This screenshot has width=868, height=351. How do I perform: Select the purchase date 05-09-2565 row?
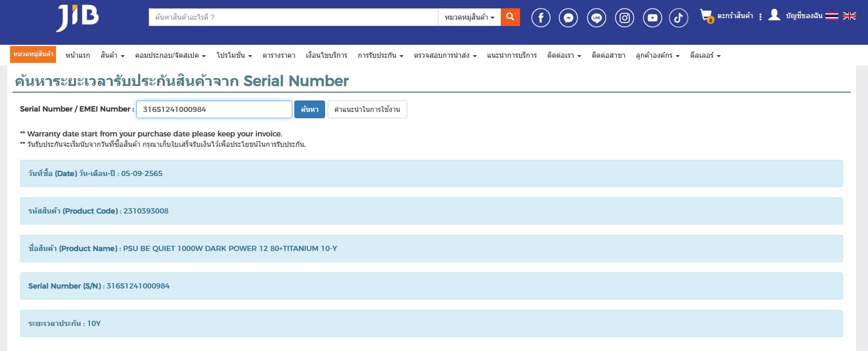(431, 173)
